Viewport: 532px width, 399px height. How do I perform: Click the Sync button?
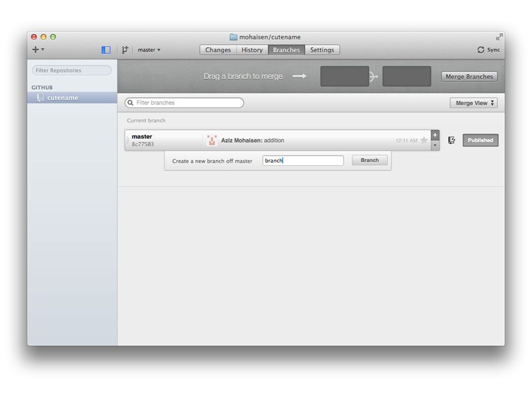488,50
